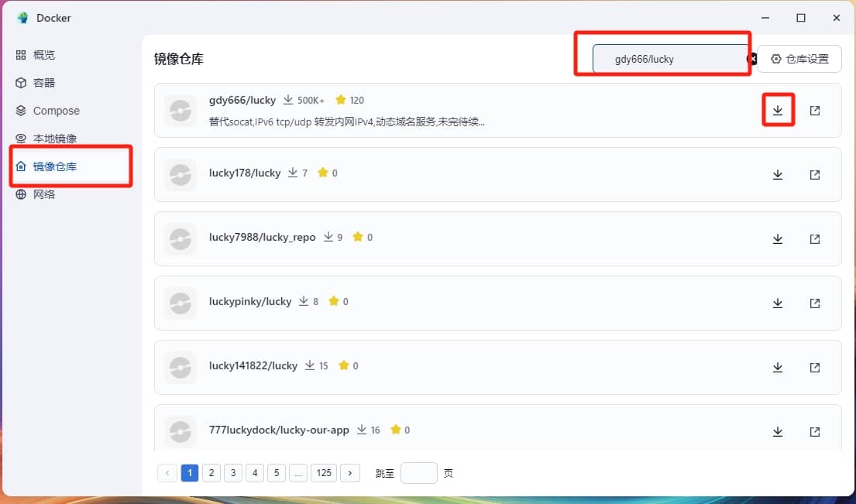Focus the gdy666/lucky search field
This screenshot has width=856, height=504.
click(x=670, y=59)
